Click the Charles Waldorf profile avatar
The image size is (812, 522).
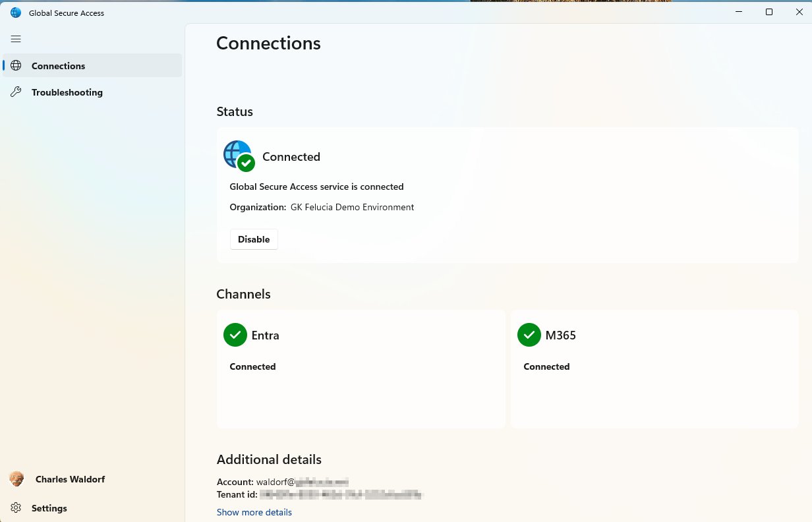[16, 479]
